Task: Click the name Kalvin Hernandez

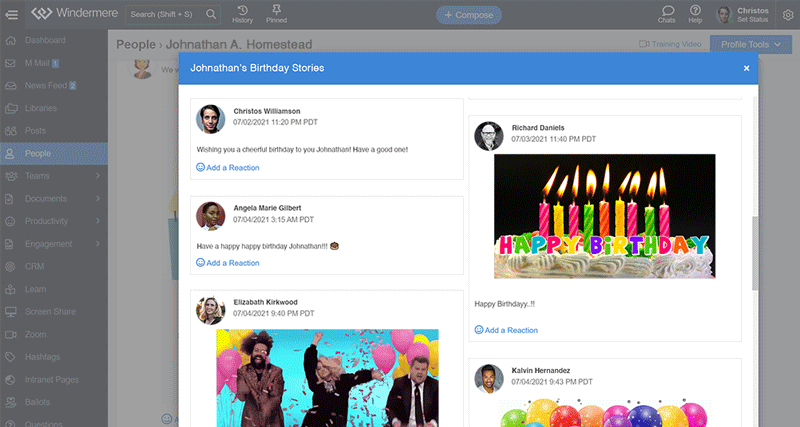Action: pyautogui.click(x=541, y=371)
